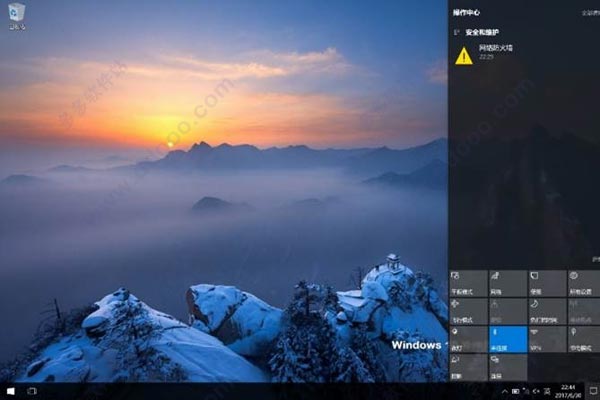Open the 便笺 note quick action tile
The height and width of the screenshot is (400, 600).
pos(547,283)
